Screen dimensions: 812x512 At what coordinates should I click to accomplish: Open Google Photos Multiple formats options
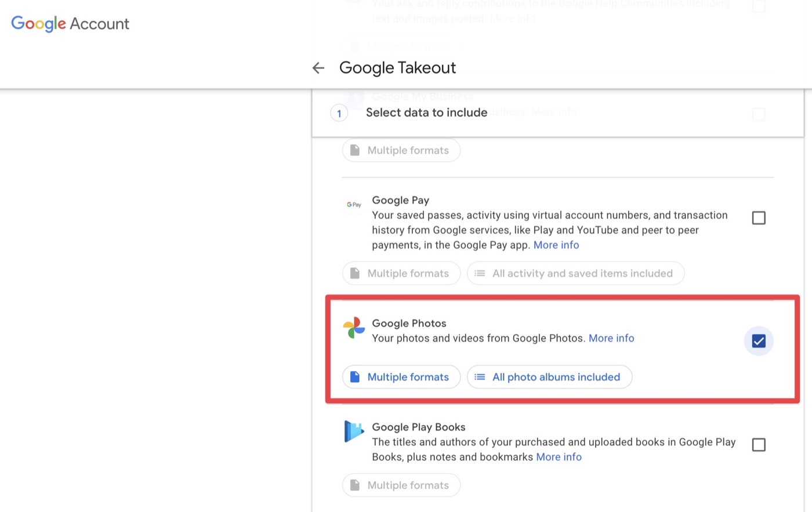click(x=401, y=377)
